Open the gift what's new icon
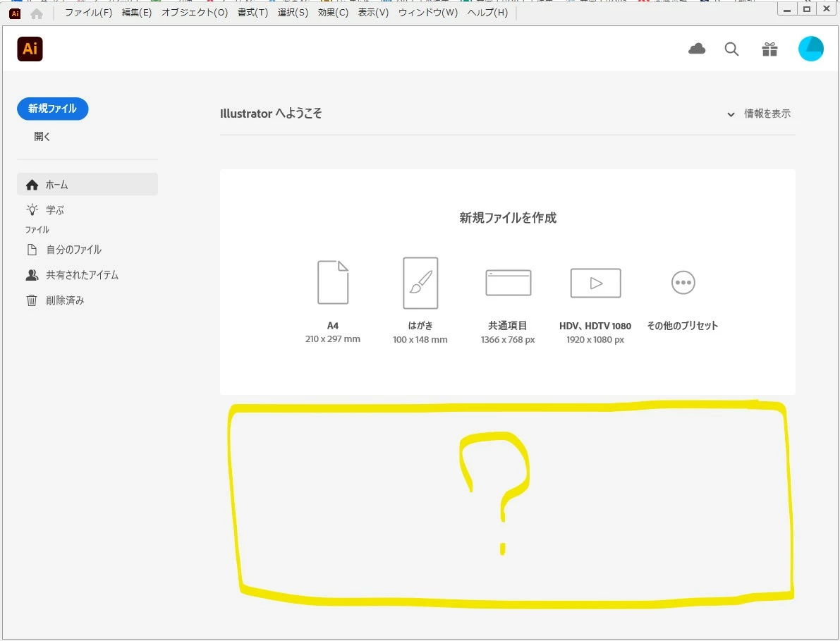This screenshot has width=840, height=641. coord(769,49)
